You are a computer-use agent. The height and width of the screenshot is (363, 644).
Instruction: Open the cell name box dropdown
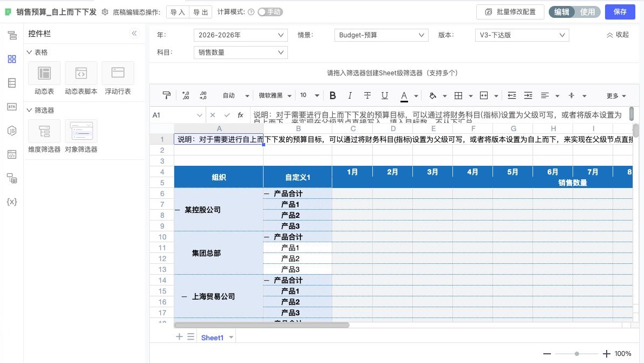tap(199, 115)
